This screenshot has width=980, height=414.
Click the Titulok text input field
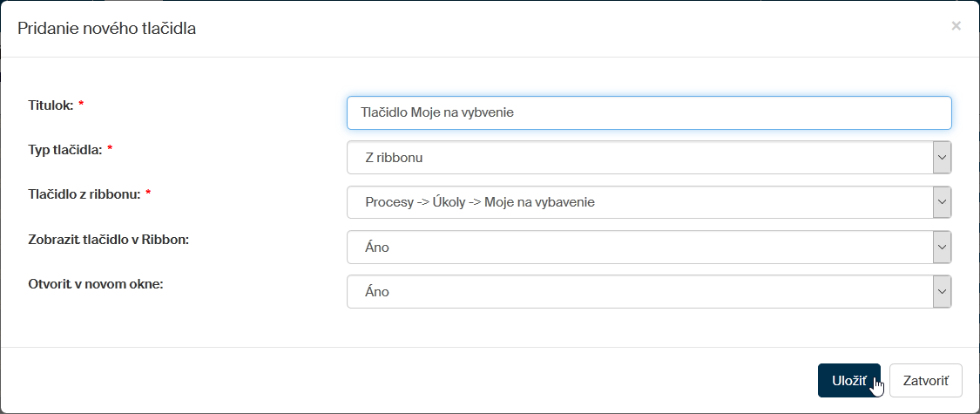[648, 112]
